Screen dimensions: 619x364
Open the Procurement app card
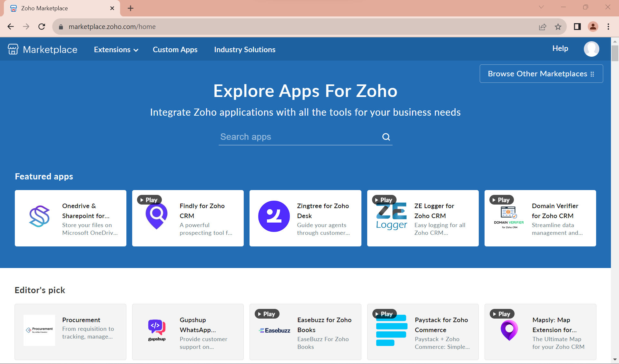click(70, 332)
